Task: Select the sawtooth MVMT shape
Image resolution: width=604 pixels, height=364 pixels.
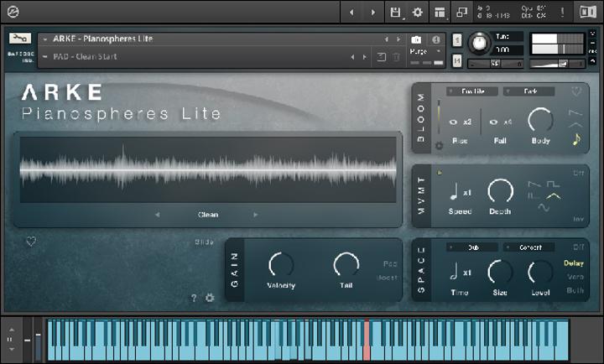Action: point(534,184)
